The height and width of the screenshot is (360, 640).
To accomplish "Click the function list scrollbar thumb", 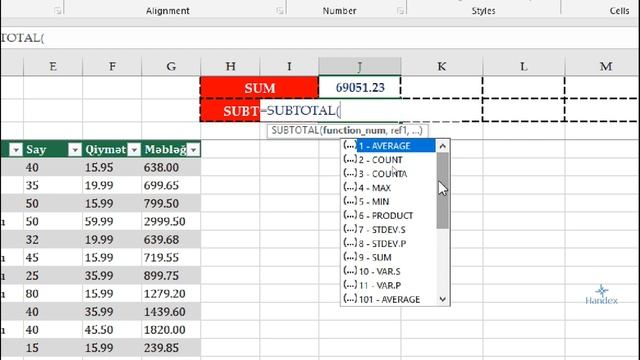I will click(x=443, y=191).
